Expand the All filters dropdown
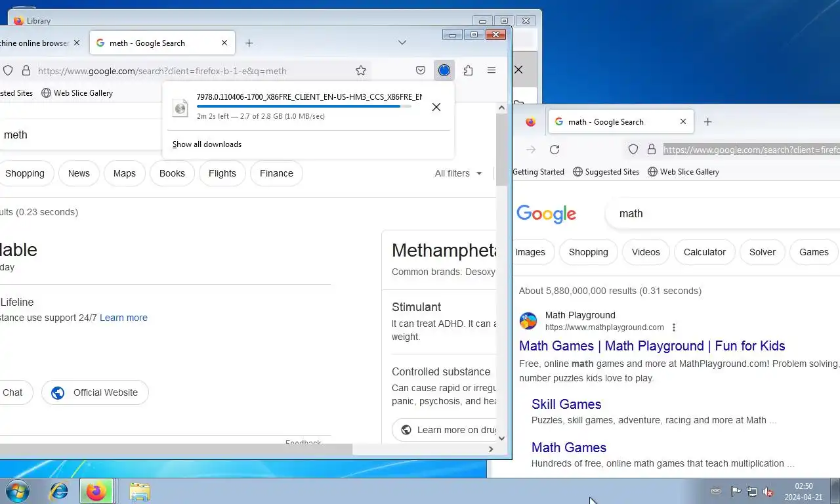840x504 pixels. point(458,173)
